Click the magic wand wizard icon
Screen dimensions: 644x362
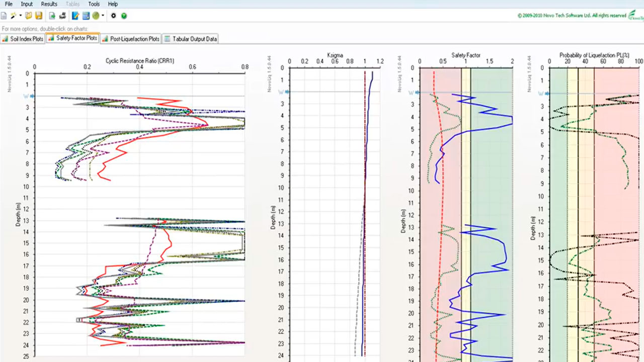tap(13, 16)
